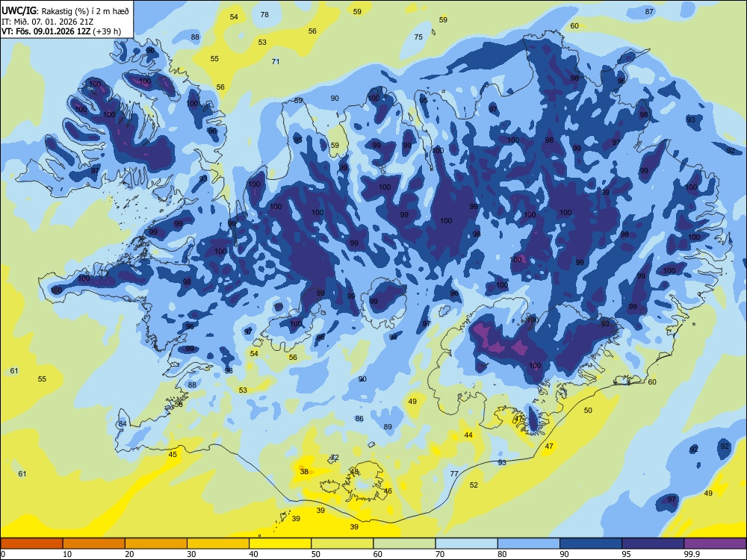The width and height of the screenshot is (747, 560).
Task: Click the legend tick label 10
Action: [67, 554]
